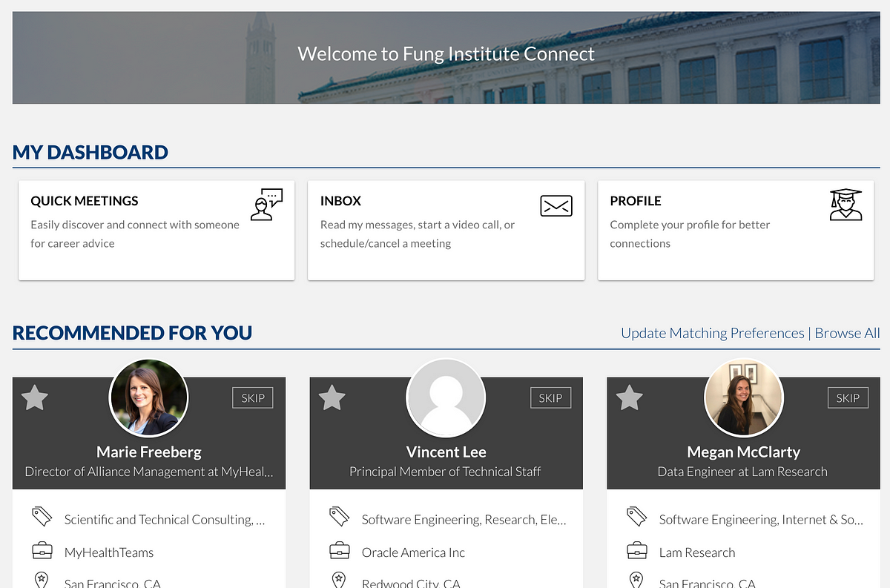Open the Profile card
The image size is (890, 588).
736,231
